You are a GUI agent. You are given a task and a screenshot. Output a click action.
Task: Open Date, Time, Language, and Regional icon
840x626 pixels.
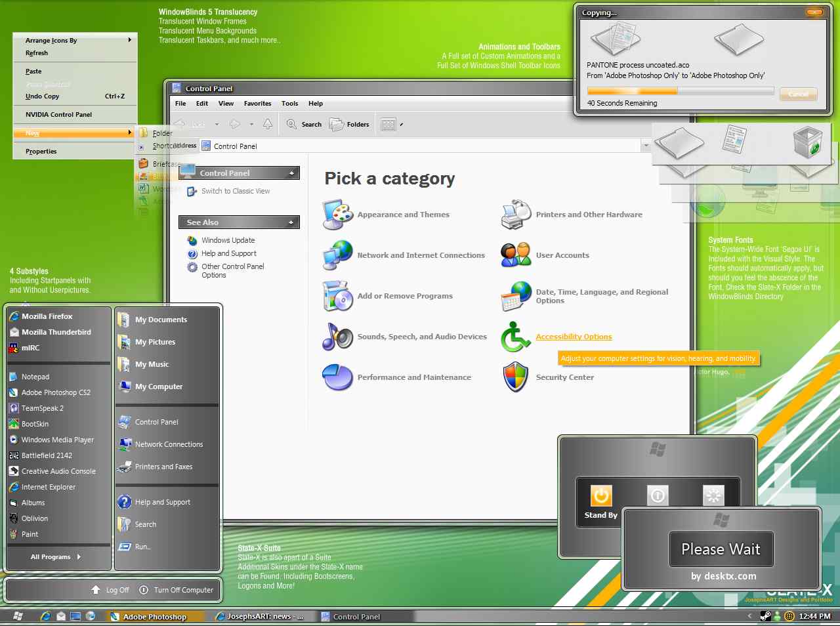pos(516,296)
